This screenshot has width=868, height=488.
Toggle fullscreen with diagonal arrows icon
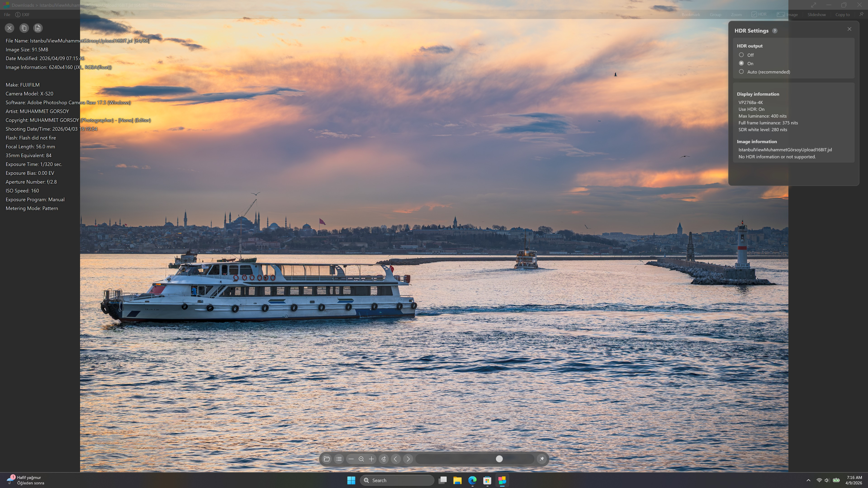click(x=813, y=5)
